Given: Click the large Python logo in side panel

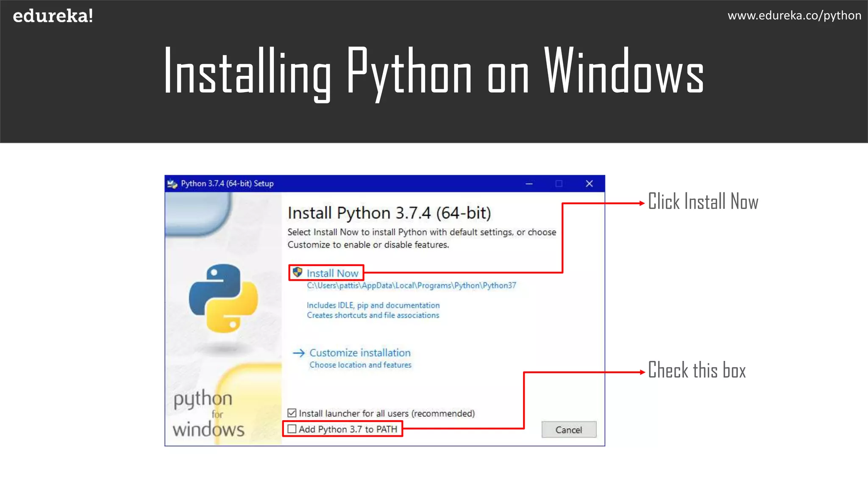Looking at the screenshot, I should click(x=223, y=298).
